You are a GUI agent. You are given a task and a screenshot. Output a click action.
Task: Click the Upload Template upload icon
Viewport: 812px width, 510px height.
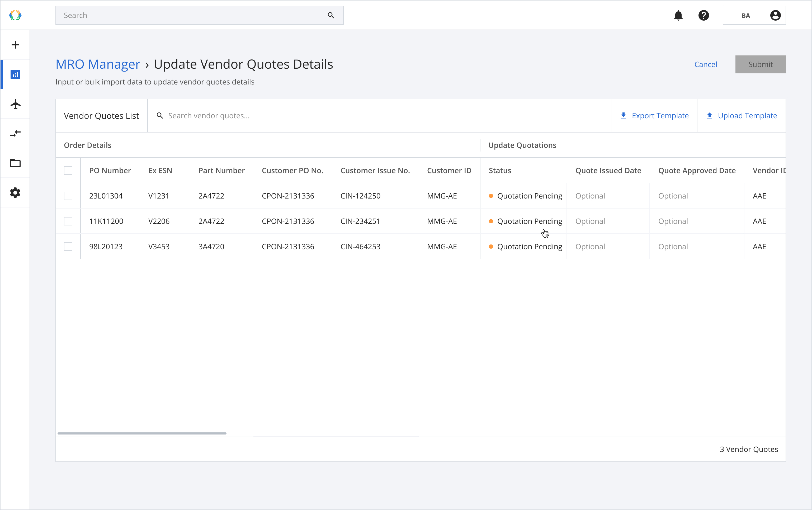coord(710,116)
